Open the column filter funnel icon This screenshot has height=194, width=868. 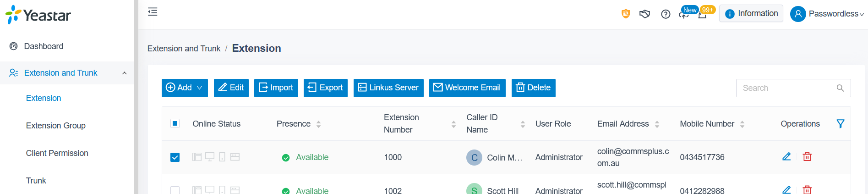[841, 123]
